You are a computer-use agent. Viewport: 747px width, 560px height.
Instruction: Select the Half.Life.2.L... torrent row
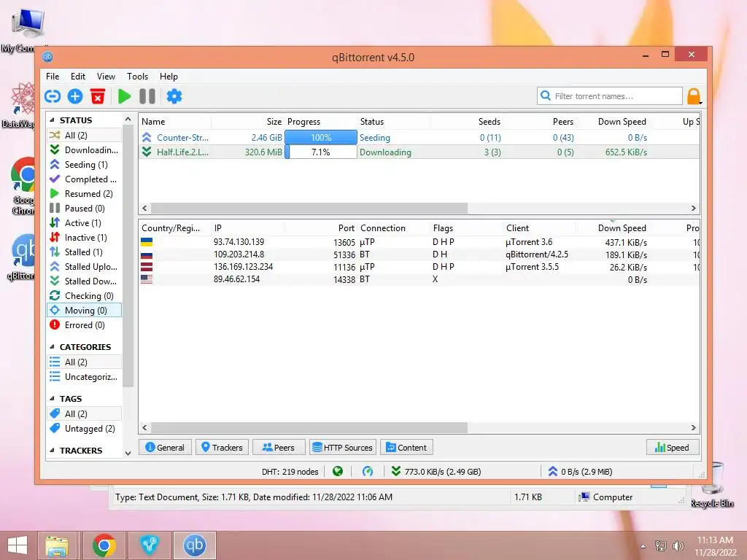[x=419, y=152]
